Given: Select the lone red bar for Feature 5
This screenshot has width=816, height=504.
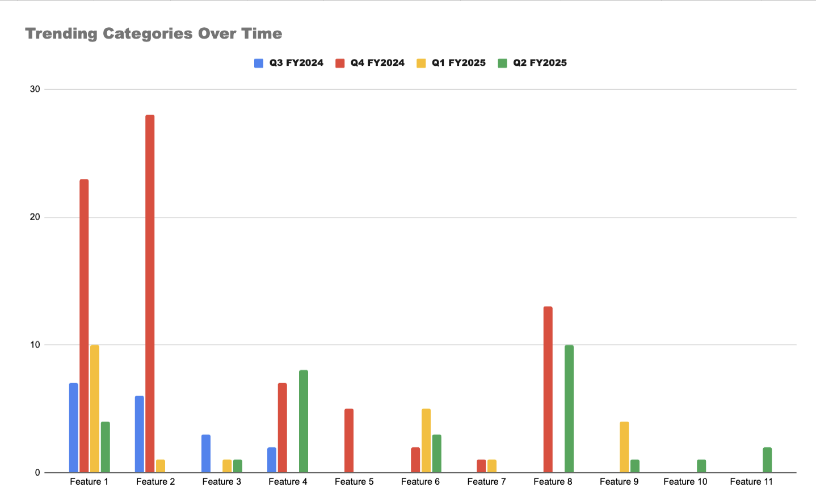Looking at the screenshot, I should pyautogui.click(x=349, y=440).
